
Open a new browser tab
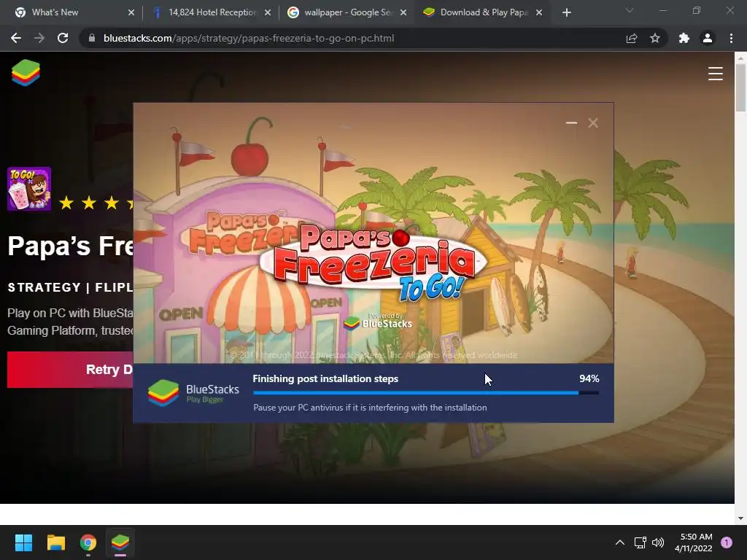566,12
